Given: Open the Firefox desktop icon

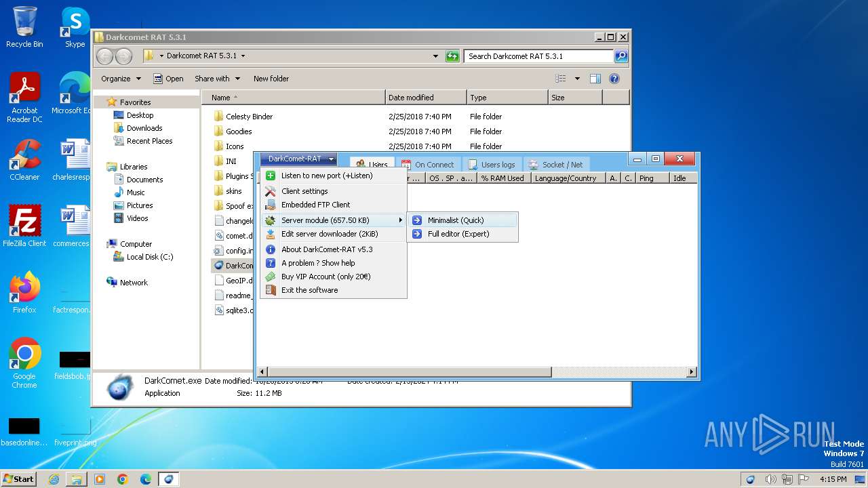Looking at the screenshot, I should click(24, 291).
